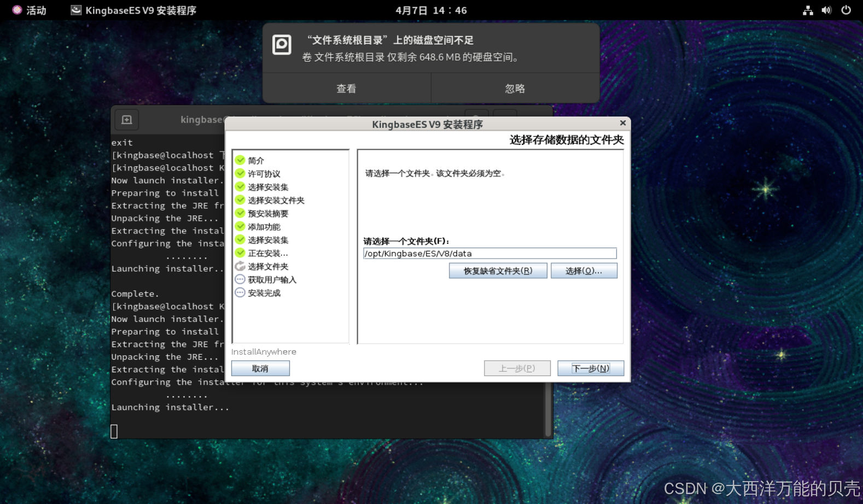Click the 选择安装文件夹 step checkmark icon

[x=240, y=200]
